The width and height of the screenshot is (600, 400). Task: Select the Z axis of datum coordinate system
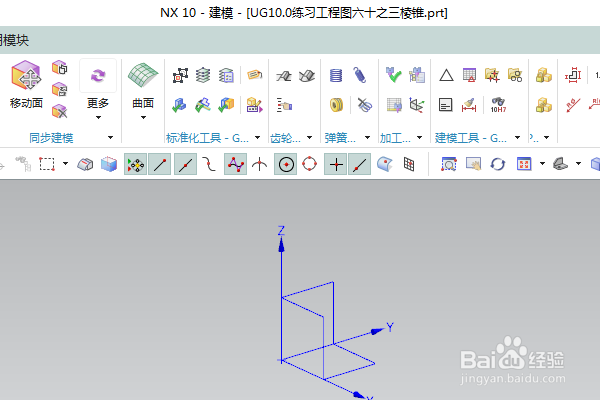click(x=281, y=268)
